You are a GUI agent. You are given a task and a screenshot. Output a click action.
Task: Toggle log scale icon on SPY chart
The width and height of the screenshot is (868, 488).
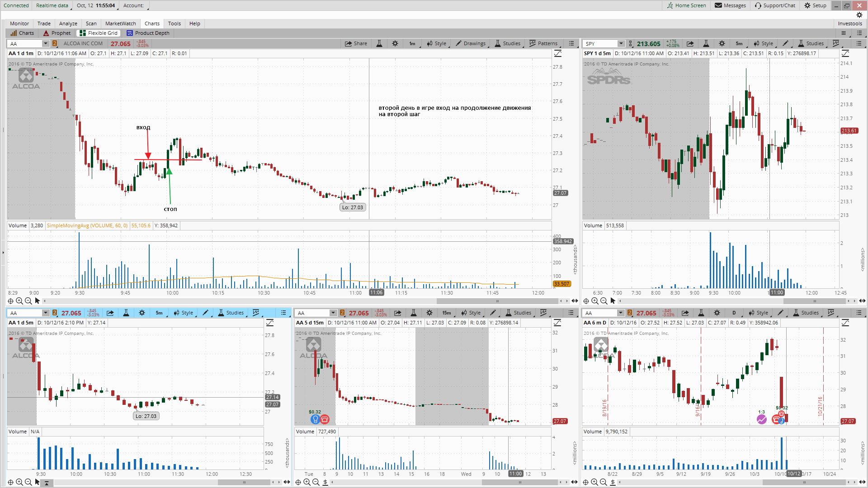point(845,53)
